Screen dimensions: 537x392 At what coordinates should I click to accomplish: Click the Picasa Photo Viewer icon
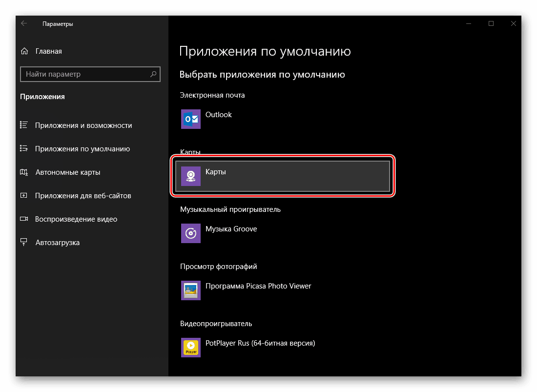click(190, 290)
